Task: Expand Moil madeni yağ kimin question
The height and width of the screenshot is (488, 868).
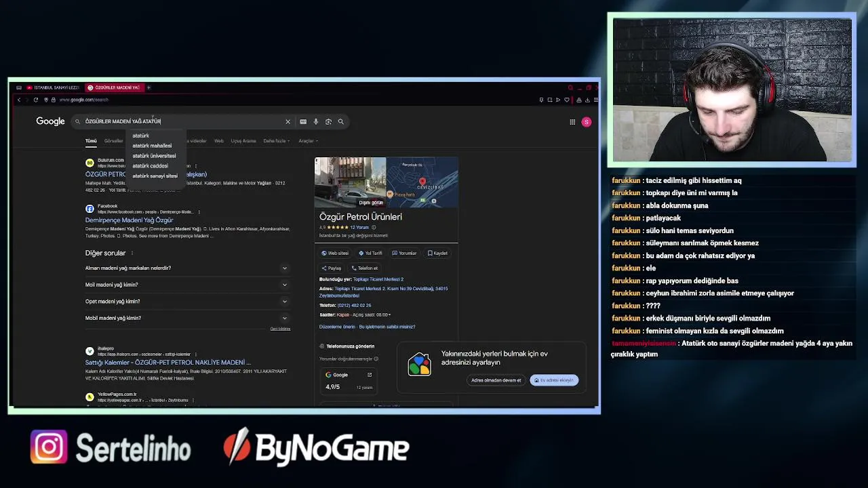Action: [187, 285]
